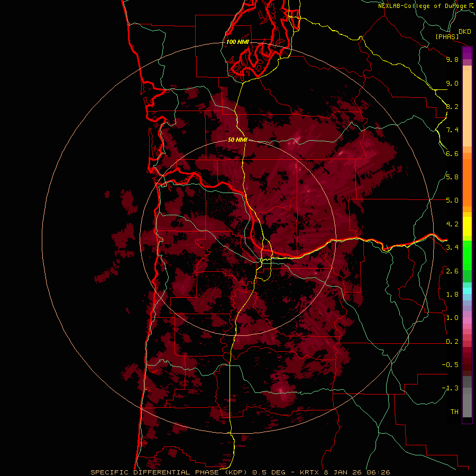Screen dimensions: 476x476
Task: Click the -0.5 legend value
Action: pos(450,364)
